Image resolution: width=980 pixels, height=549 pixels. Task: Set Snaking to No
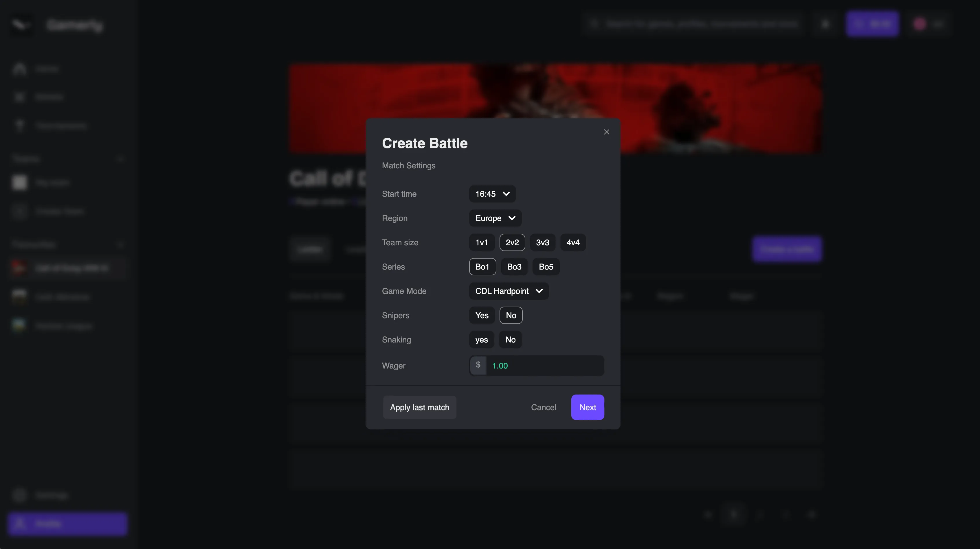pos(511,340)
